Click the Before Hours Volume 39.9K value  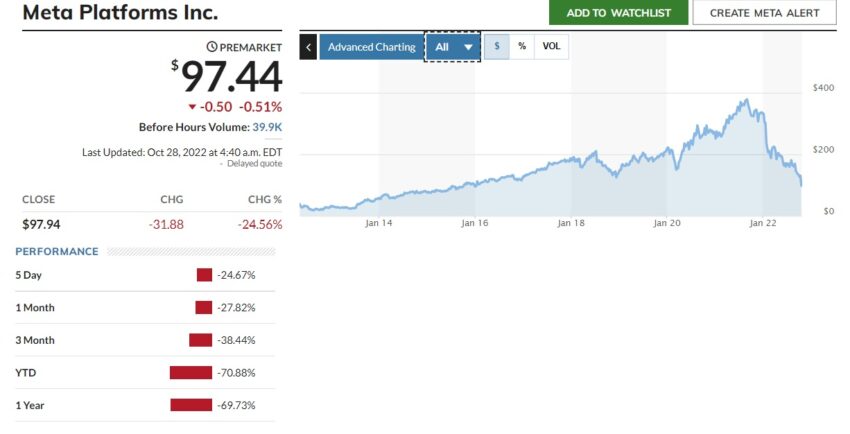tap(267, 127)
